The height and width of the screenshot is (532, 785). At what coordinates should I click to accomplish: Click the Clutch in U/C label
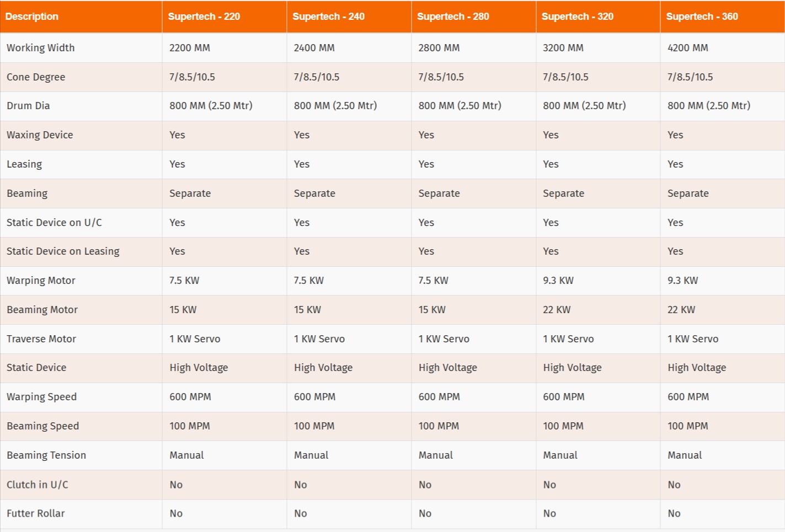pos(38,485)
